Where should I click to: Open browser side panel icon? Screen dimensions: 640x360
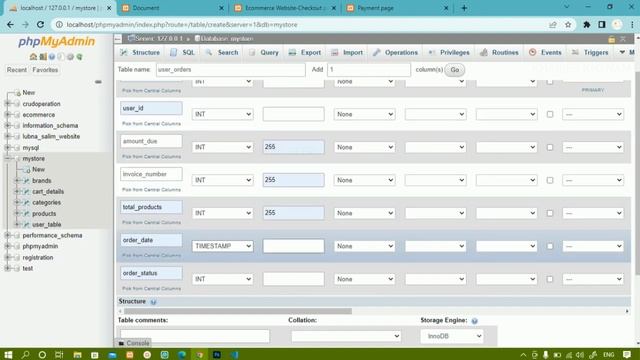(602, 24)
